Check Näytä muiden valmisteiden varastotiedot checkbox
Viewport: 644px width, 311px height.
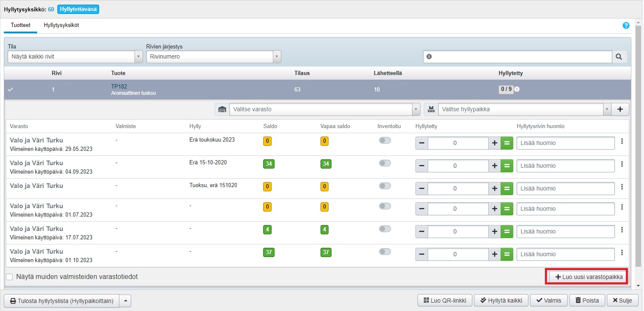(x=10, y=277)
